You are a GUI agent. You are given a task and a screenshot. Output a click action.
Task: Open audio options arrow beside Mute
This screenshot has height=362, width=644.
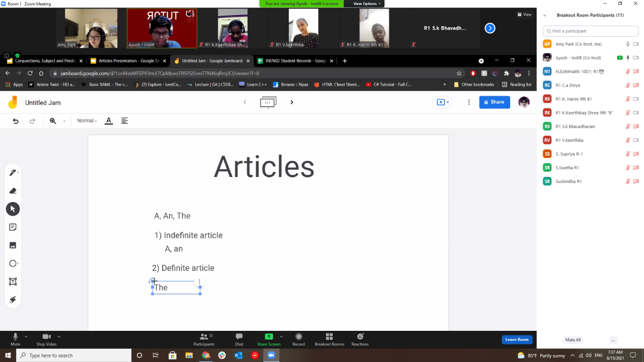[x=26, y=337]
